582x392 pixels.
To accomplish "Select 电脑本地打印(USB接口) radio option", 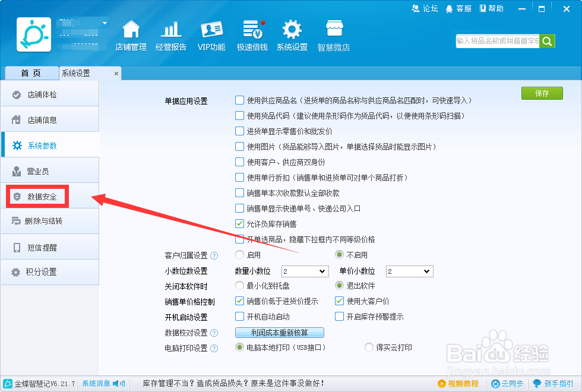I will pos(240,347).
